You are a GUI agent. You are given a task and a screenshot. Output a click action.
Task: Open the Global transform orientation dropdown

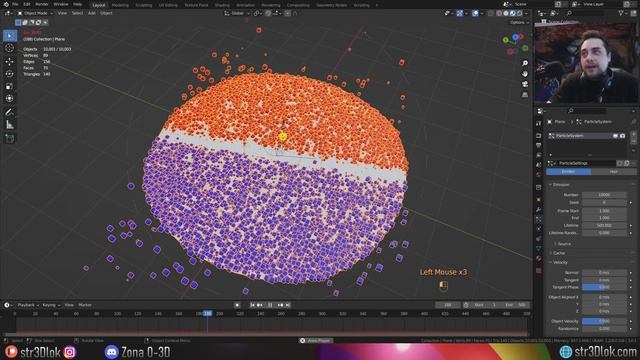pos(237,13)
